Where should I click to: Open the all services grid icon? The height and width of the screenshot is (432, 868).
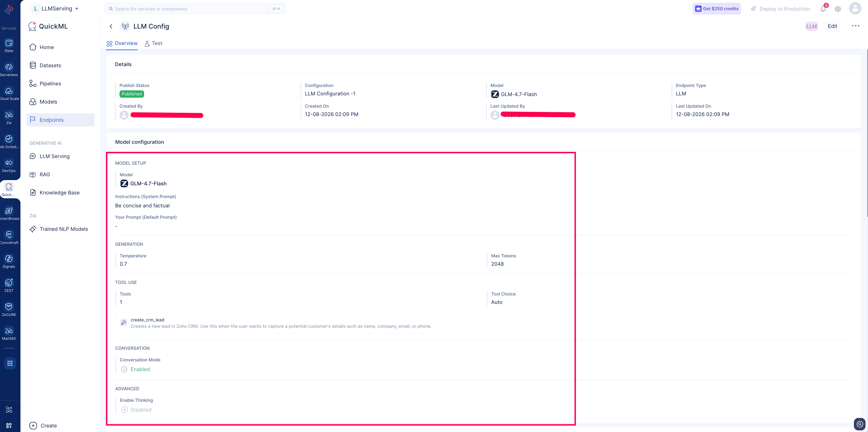10,363
